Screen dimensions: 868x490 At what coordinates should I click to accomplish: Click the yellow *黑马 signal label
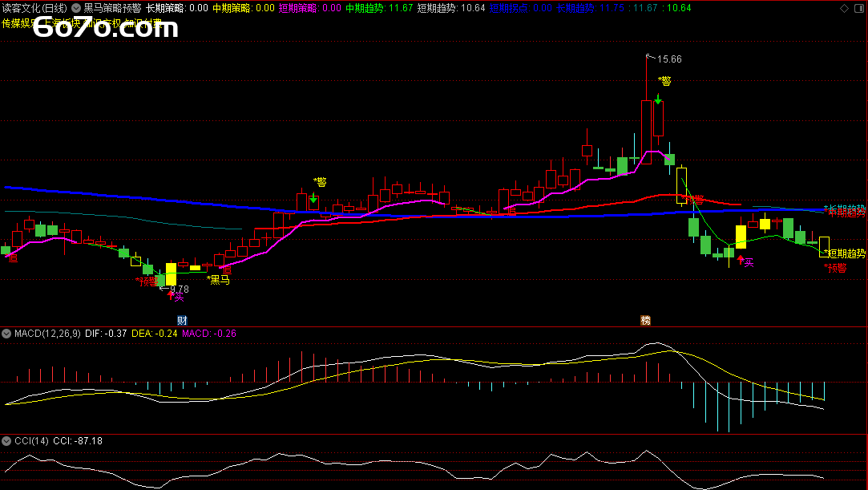[x=218, y=280]
